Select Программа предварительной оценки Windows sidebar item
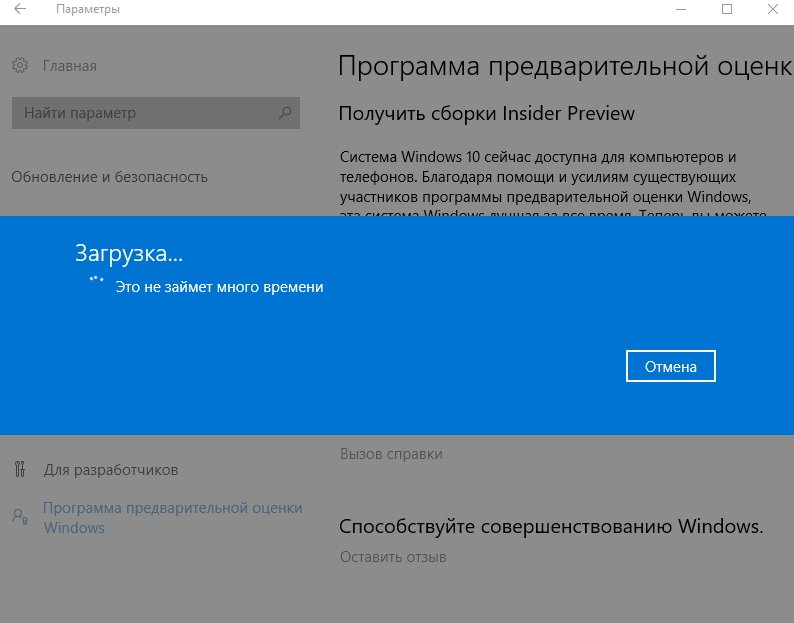 coord(173,517)
